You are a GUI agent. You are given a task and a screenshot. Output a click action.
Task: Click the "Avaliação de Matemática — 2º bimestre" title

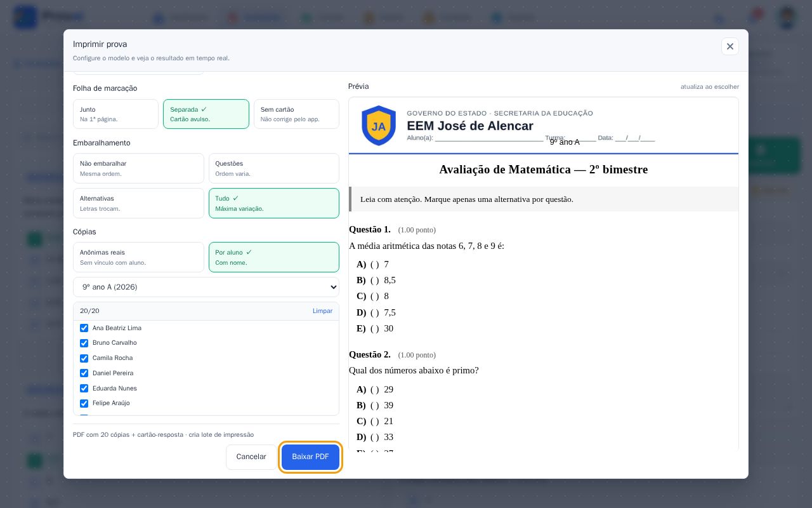click(544, 170)
